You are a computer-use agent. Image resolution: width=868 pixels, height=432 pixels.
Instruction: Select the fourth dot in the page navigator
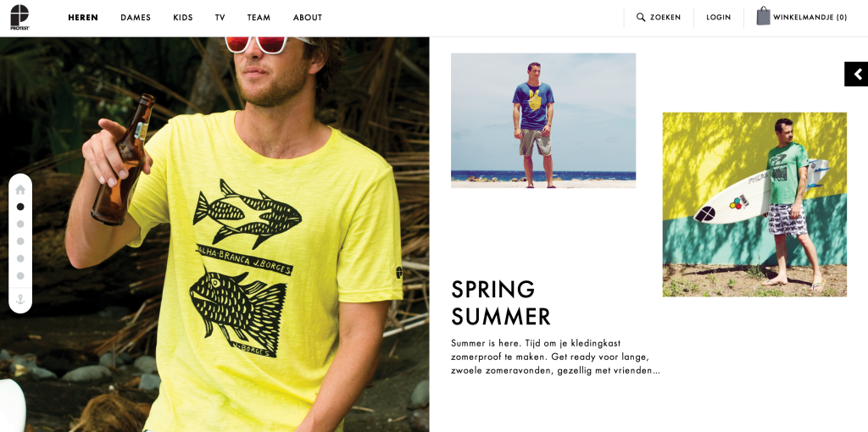pos(20,258)
